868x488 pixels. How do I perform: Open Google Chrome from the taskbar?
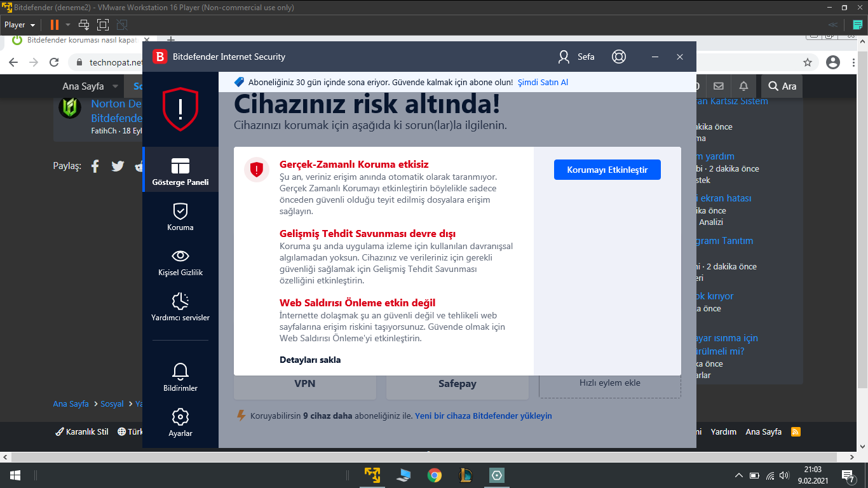(x=435, y=475)
